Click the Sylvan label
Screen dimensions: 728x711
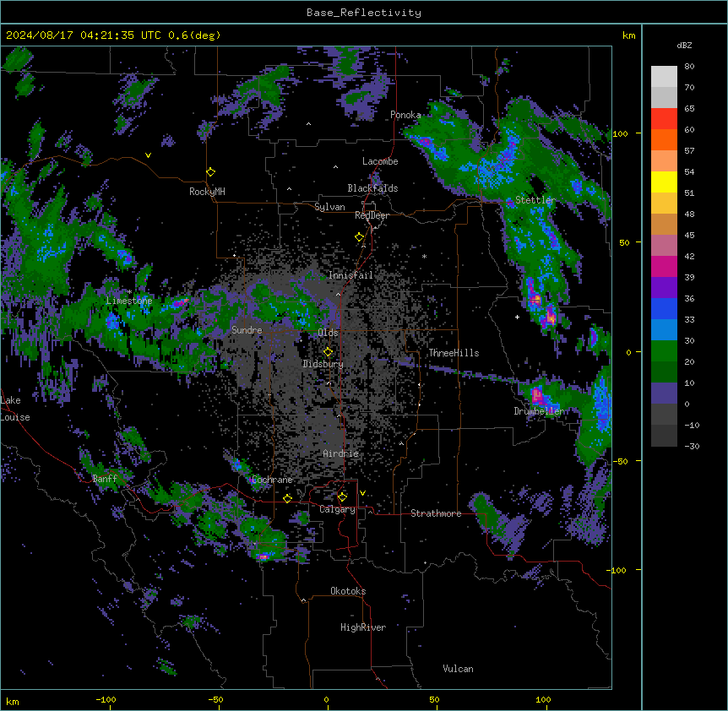coord(329,208)
